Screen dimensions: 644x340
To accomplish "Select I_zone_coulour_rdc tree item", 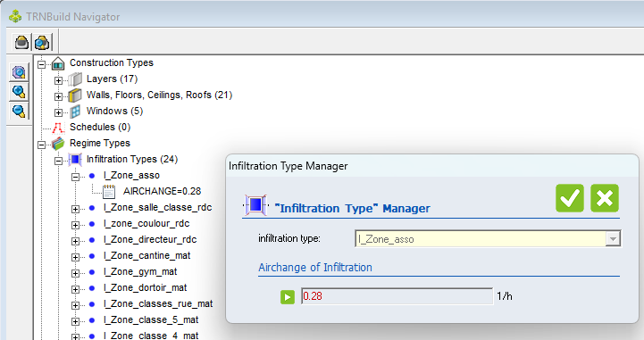I will pyautogui.click(x=146, y=223).
